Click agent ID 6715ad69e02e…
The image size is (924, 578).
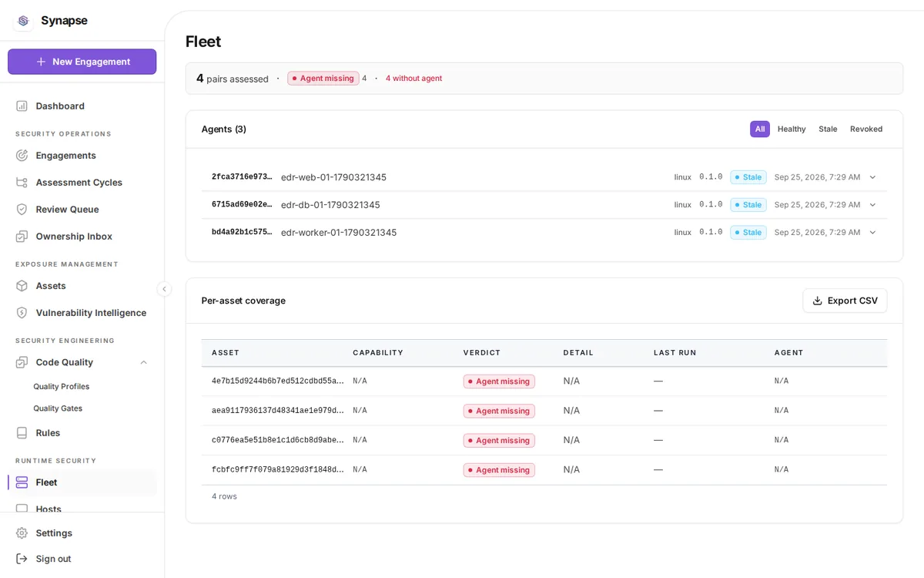pyautogui.click(x=242, y=204)
